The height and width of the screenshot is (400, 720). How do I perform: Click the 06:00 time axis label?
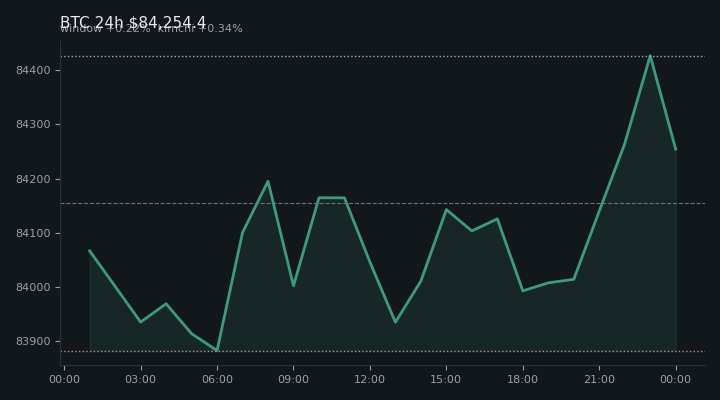click(217, 379)
